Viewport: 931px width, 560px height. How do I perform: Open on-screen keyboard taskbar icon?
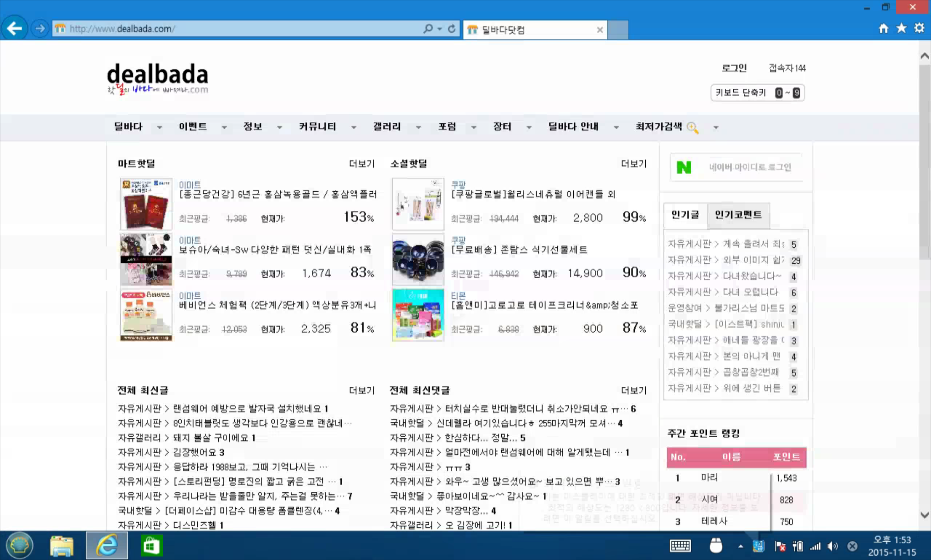[x=680, y=546]
